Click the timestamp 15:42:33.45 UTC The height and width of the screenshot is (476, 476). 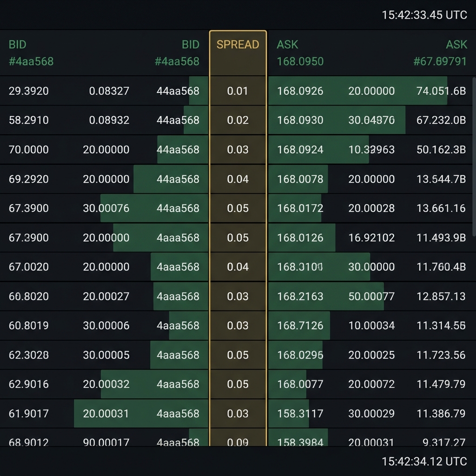click(x=423, y=15)
